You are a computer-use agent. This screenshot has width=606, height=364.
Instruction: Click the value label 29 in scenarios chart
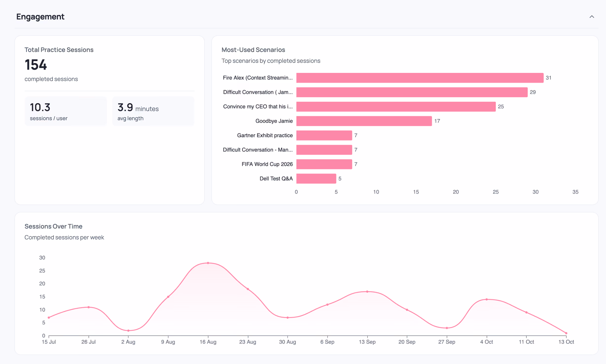click(533, 92)
